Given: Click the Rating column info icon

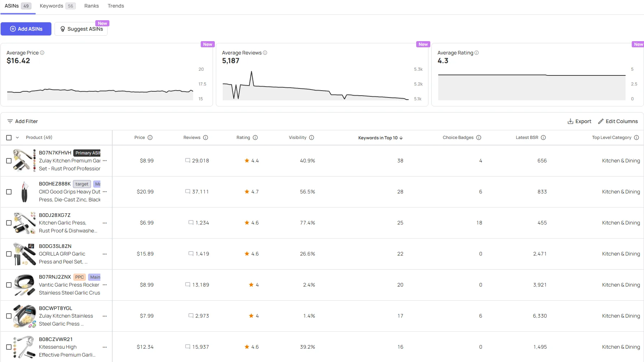Looking at the screenshot, I should click(x=255, y=138).
